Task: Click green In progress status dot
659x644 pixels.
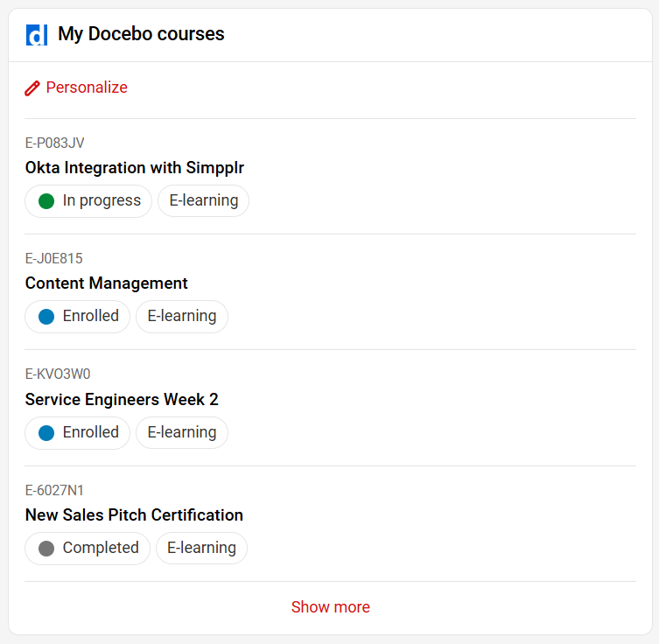Action: click(46, 201)
